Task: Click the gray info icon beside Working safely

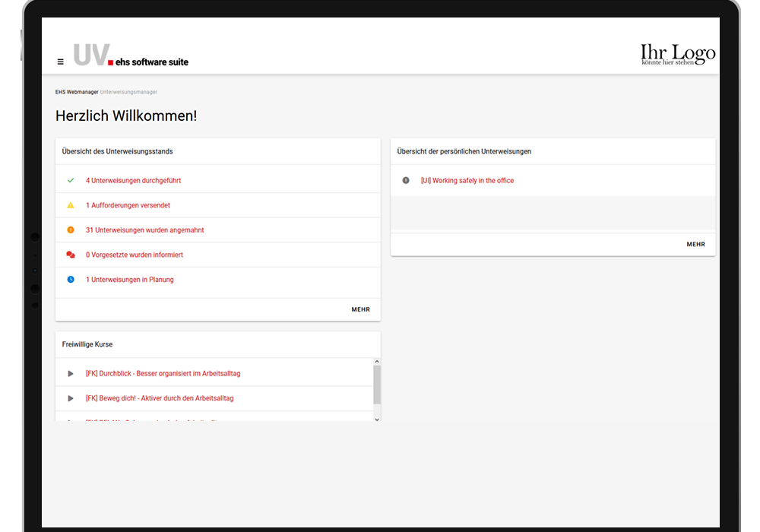Action: pos(406,181)
